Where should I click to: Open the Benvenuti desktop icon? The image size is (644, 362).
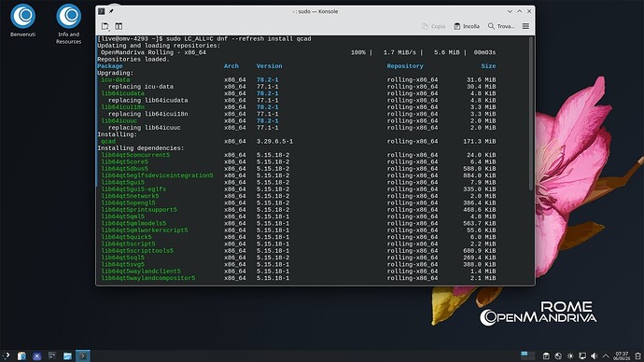(x=23, y=21)
